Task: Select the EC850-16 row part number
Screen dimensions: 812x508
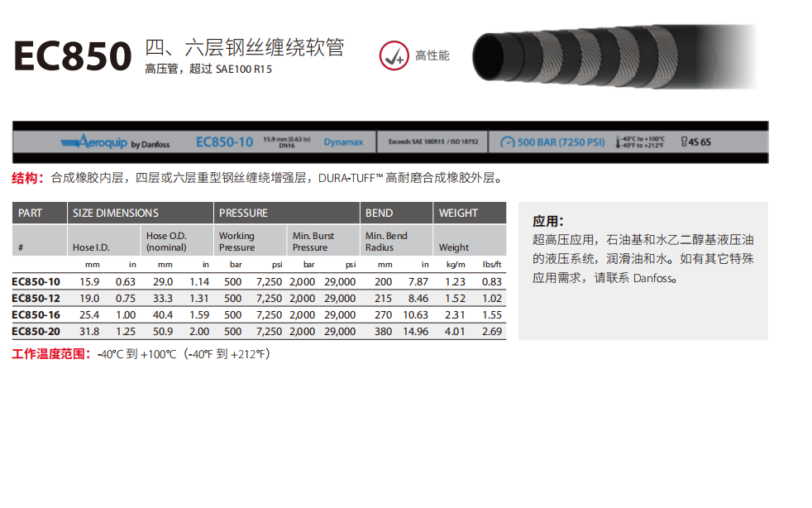Action: pyautogui.click(x=36, y=314)
